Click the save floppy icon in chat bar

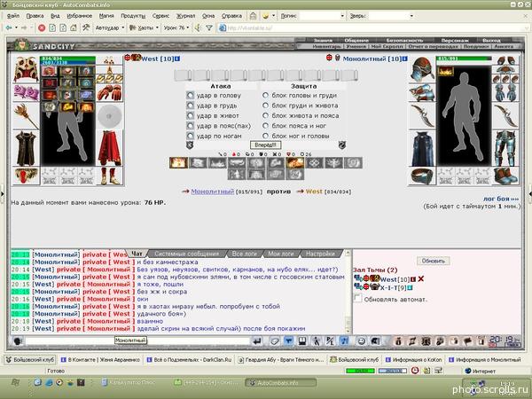(x=302, y=341)
